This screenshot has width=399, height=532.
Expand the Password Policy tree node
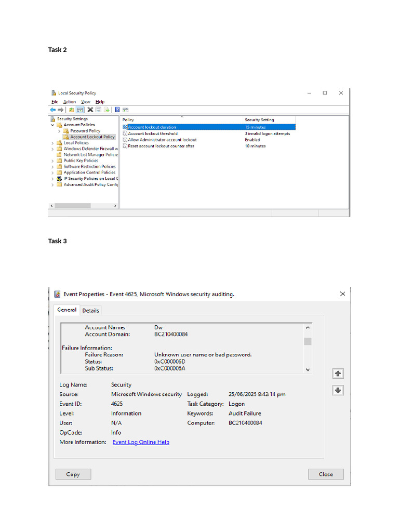pos(59,131)
